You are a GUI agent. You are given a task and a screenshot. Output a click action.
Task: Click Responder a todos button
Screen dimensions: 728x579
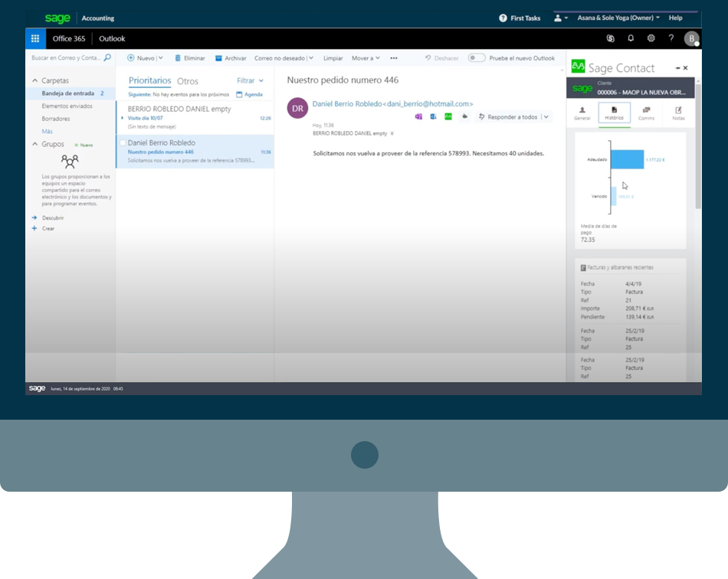click(x=507, y=116)
